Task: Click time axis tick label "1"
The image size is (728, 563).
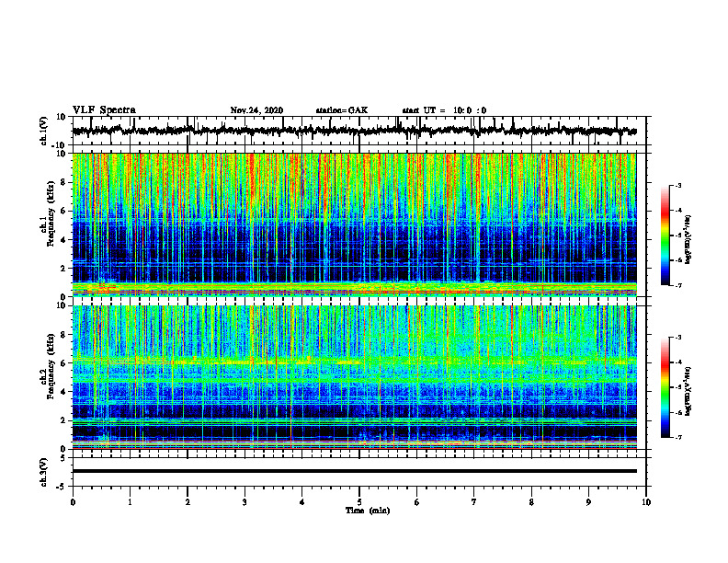Action: click(130, 502)
